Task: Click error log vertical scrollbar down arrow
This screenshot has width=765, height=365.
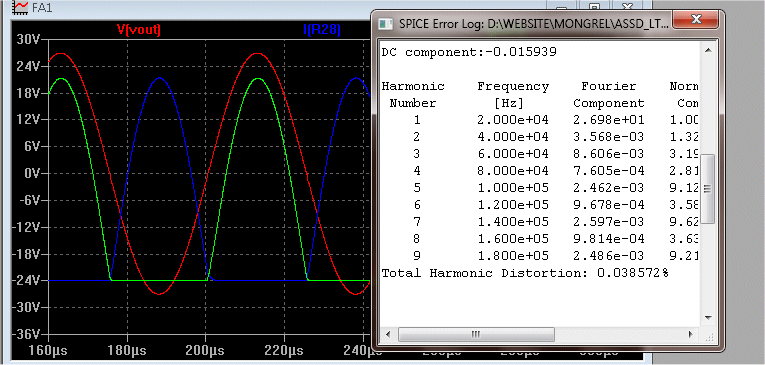Action: pos(708,317)
